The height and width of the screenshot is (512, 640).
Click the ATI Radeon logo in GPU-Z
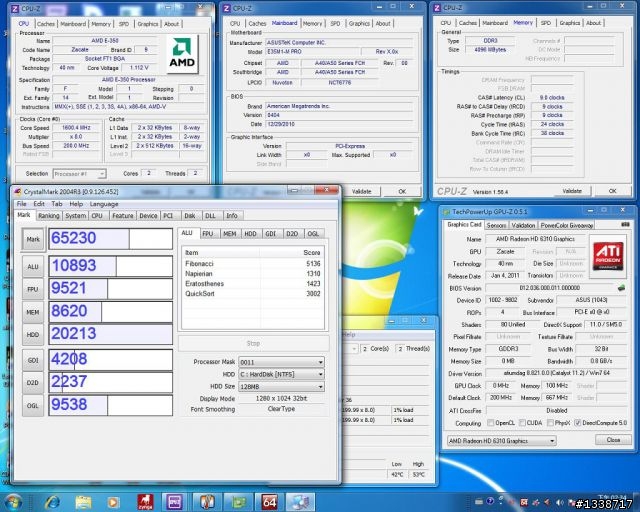(x=608, y=256)
